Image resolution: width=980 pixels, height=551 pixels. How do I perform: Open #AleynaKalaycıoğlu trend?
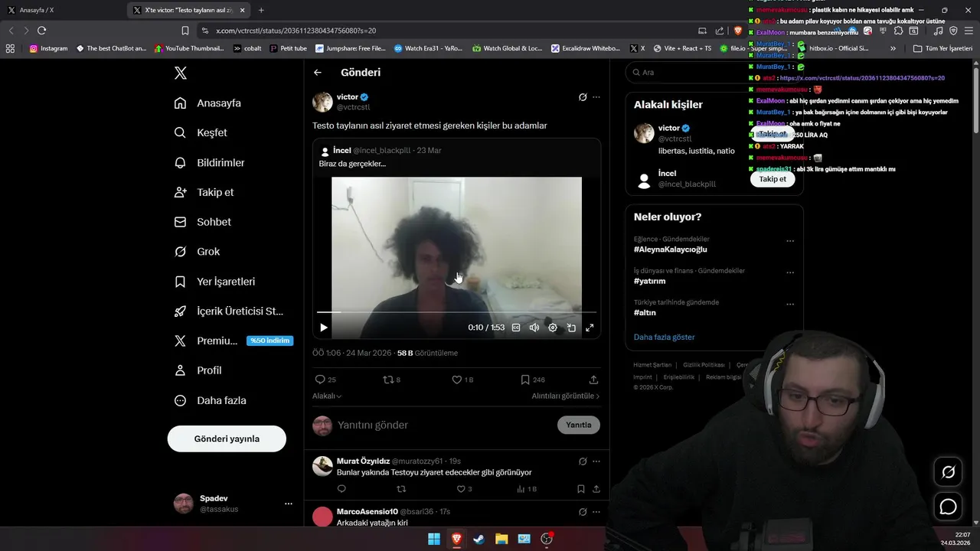670,249
